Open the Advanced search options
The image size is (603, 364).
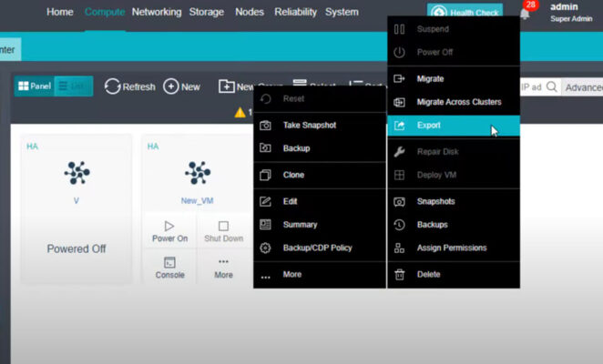click(x=583, y=87)
